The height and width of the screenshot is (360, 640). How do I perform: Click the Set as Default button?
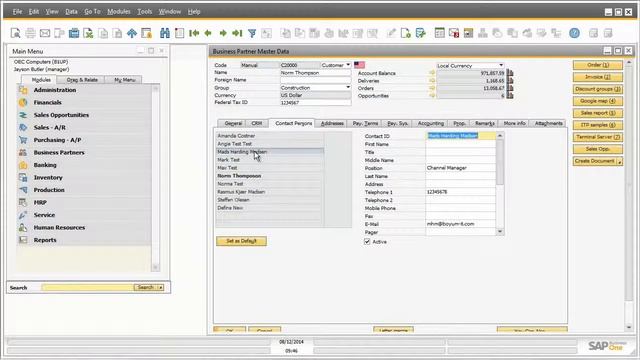pos(242,241)
